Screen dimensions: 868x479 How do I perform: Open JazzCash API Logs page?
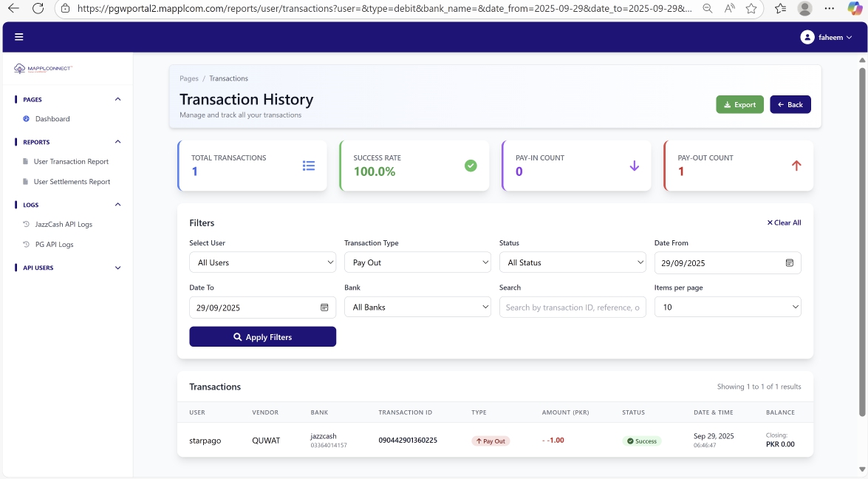coord(64,224)
